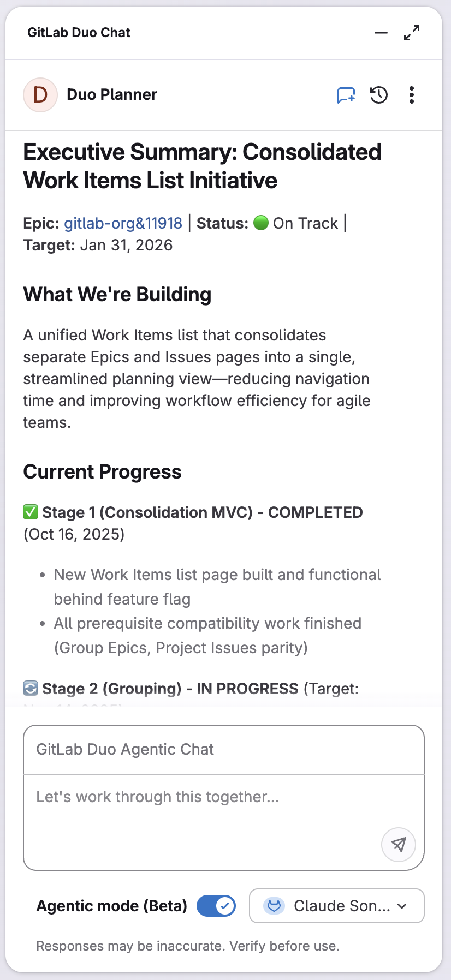Click the green On Track status circle
The height and width of the screenshot is (980, 451).
pos(261,223)
